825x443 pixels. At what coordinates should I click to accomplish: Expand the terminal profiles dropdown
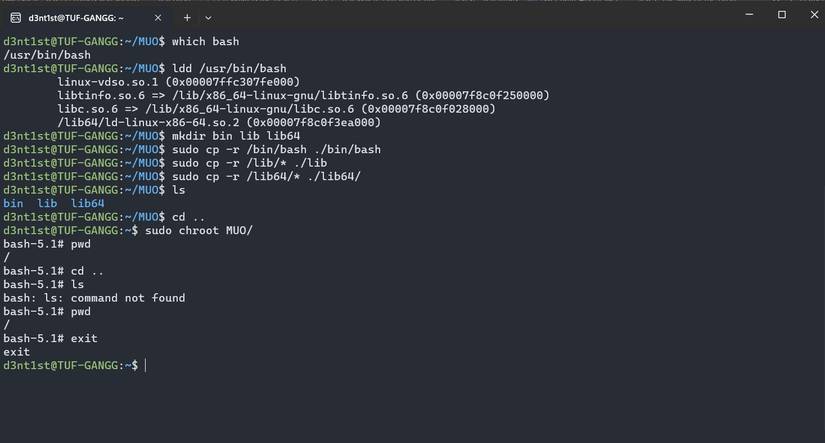tap(208, 17)
